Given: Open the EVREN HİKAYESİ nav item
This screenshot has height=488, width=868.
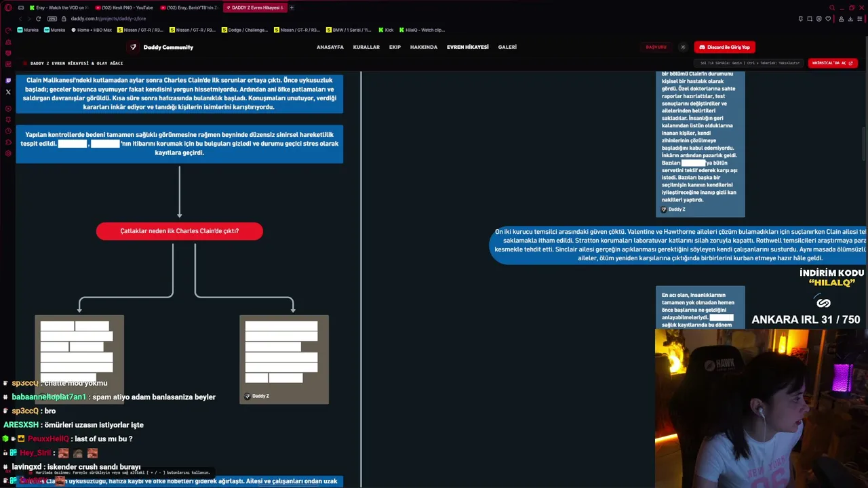Looking at the screenshot, I should pyautogui.click(x=468, y=47).
